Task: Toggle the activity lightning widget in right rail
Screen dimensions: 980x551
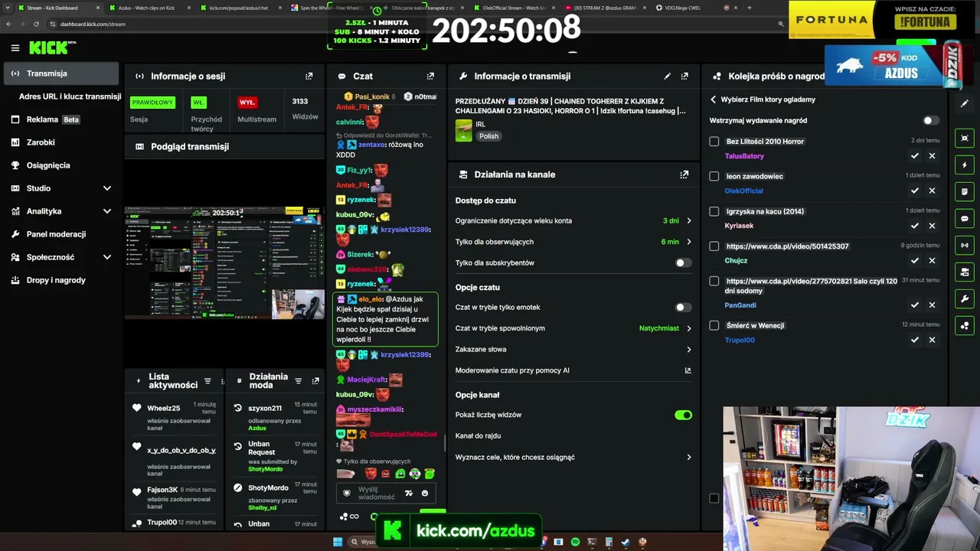Action: coord(965,165)
